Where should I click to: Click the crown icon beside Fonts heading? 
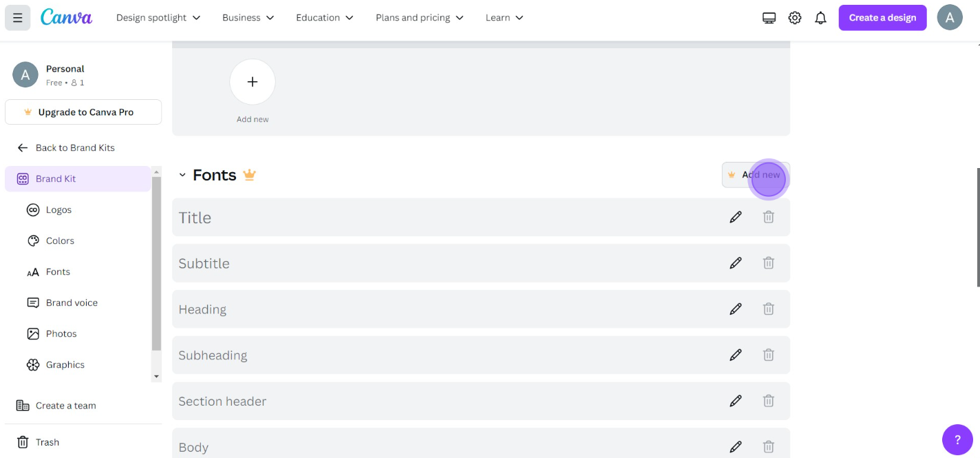pyautogui.click(x=249, y=175)
